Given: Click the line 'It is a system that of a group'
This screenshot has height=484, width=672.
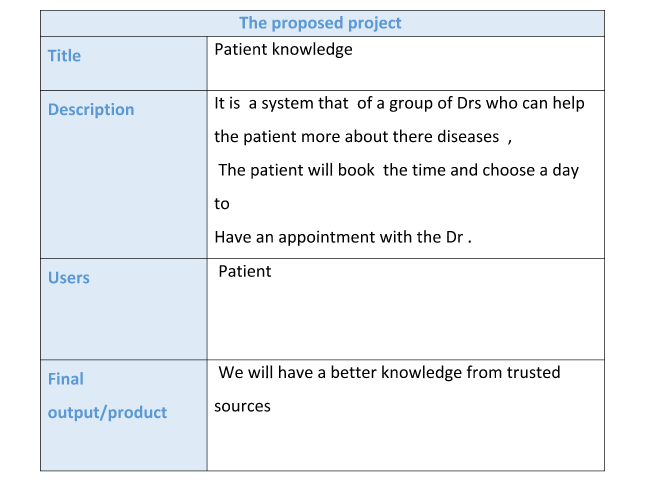Looking at the screenshot, I should point(399,103).
